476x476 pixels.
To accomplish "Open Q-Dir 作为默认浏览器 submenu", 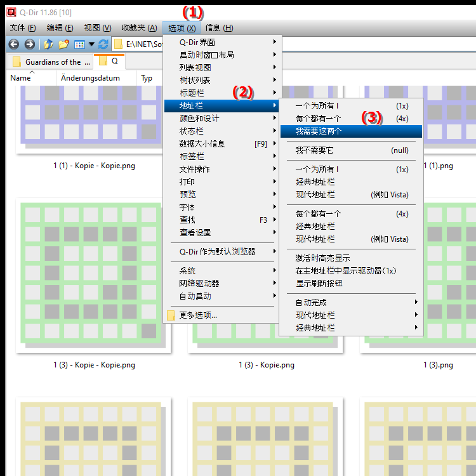I will [x=221, y=252].
